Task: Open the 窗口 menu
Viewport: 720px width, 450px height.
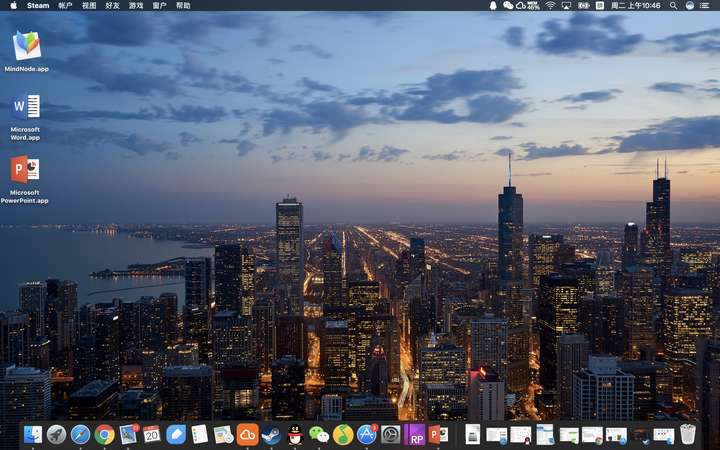Action: pos(159,6)
